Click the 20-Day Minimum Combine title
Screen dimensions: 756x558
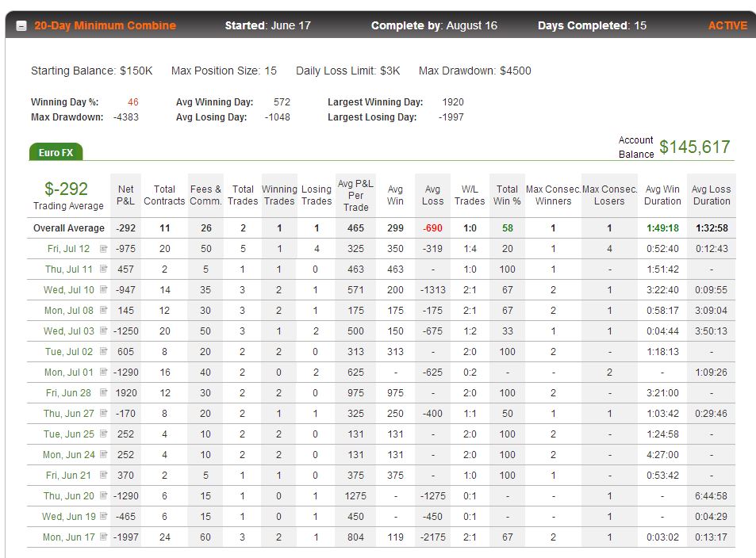point(105,25)
